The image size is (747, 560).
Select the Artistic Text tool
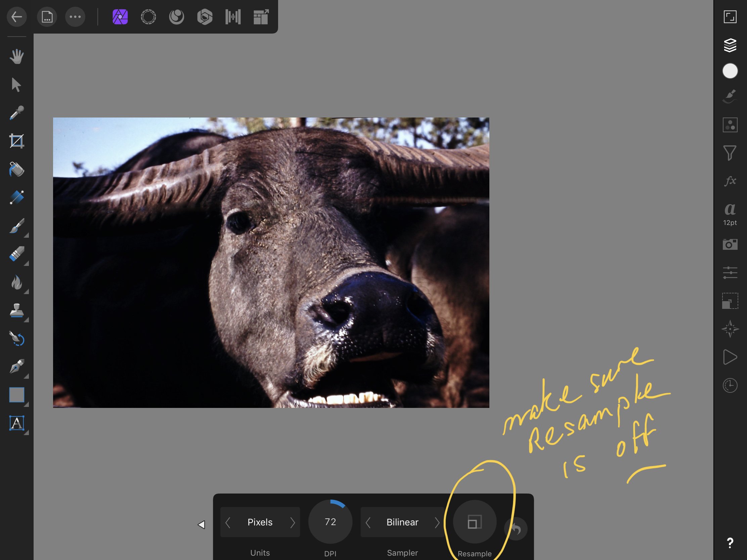tap(16, 423)
